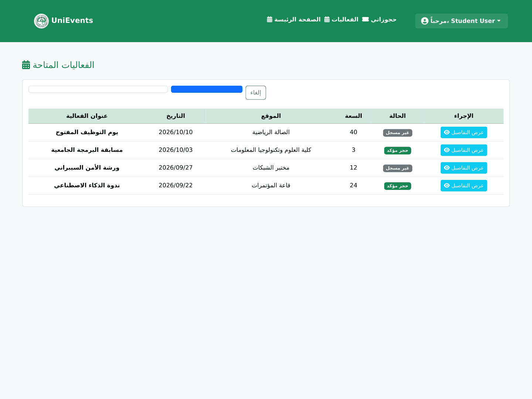Click the UniEvents university logo
532x399 pixels.
point(41,21)
